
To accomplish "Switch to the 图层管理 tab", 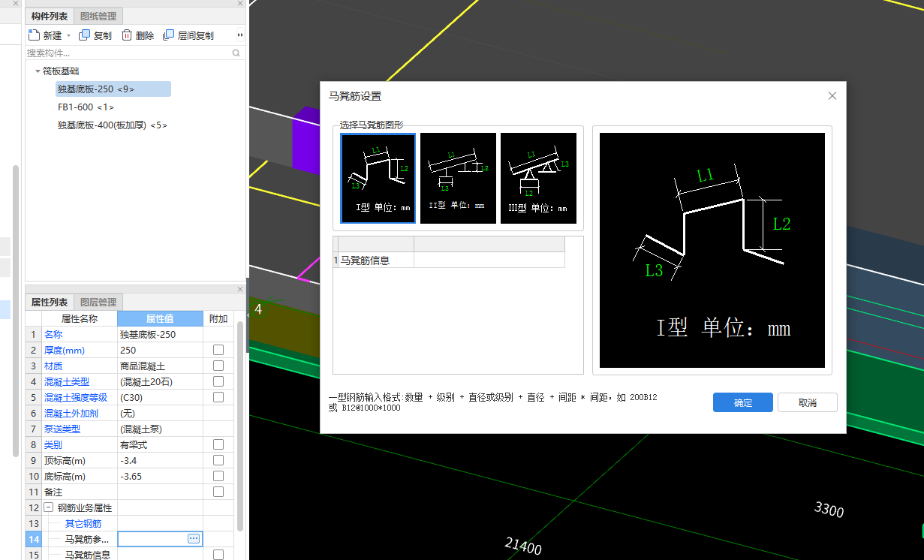I will pos(98,302).
